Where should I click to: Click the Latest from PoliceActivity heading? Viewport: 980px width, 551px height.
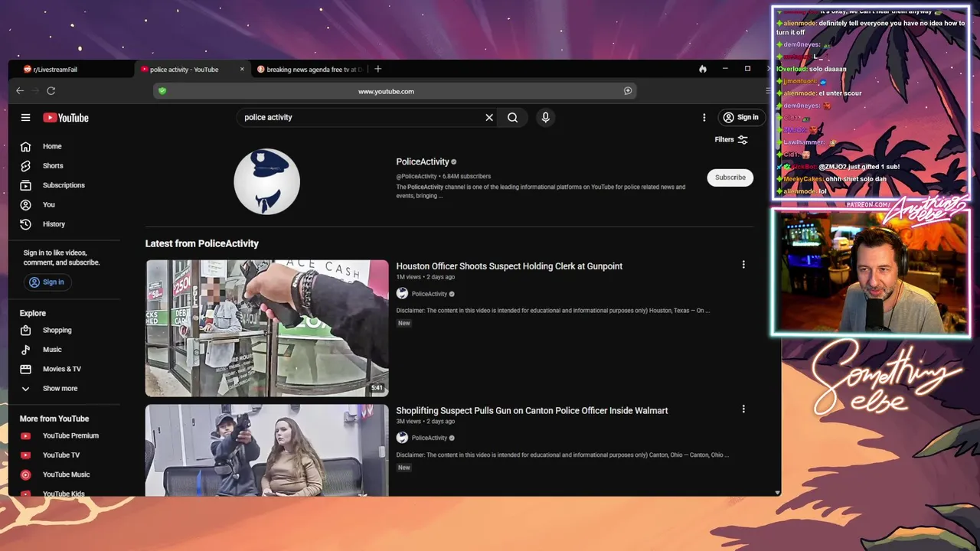[x=202, y=243]
